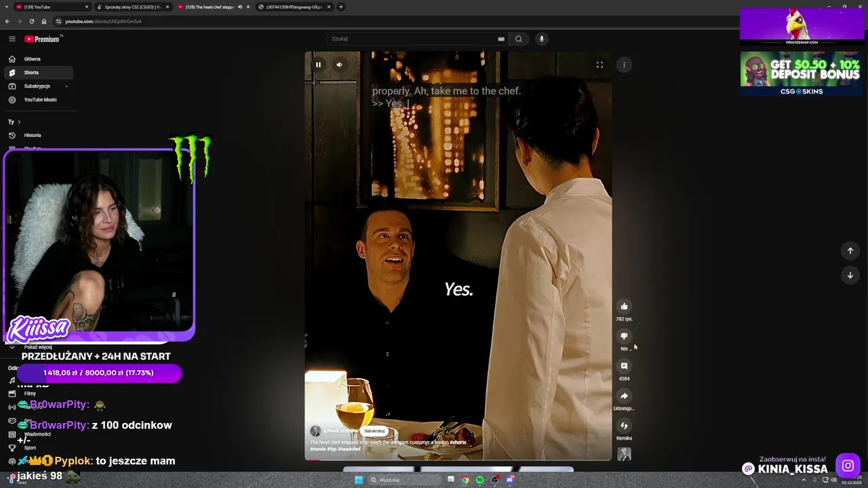Viewport: 868px width, 488px height.
Task: Open a new browser tab
Action: point(341,7)
